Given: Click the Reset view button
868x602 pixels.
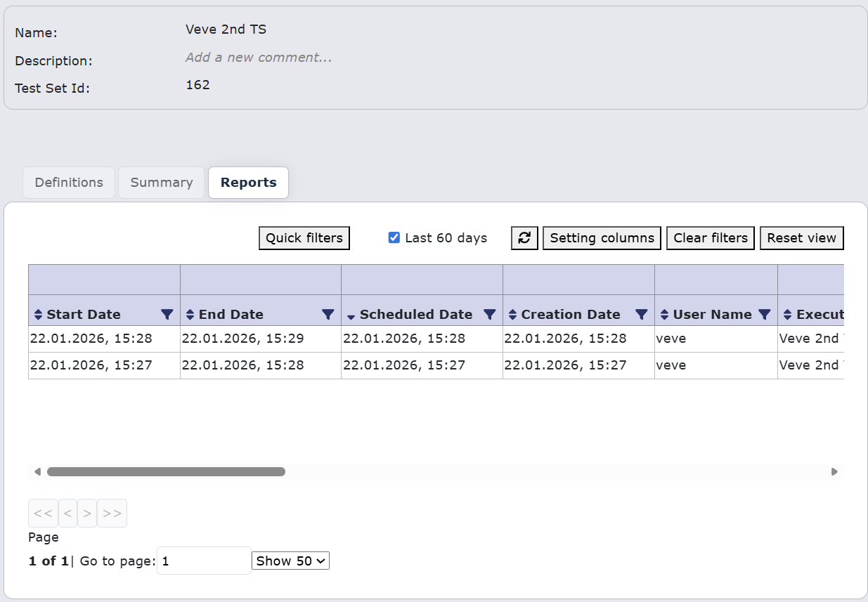Looking at the screenshot, I should point(802,238).
